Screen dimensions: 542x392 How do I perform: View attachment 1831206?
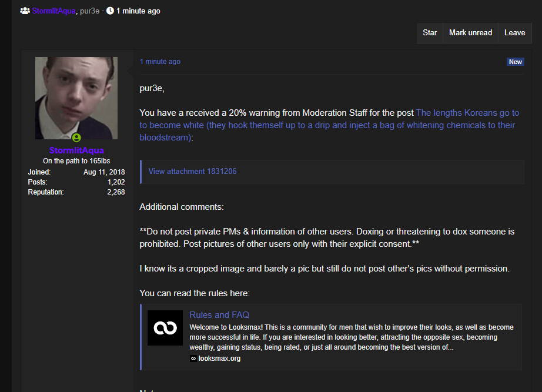(193, 172)
